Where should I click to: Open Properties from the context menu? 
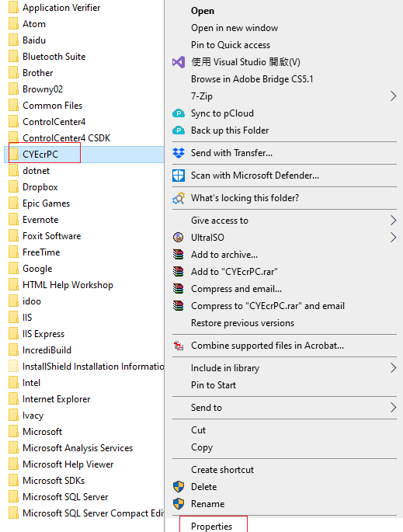[212, 527]
